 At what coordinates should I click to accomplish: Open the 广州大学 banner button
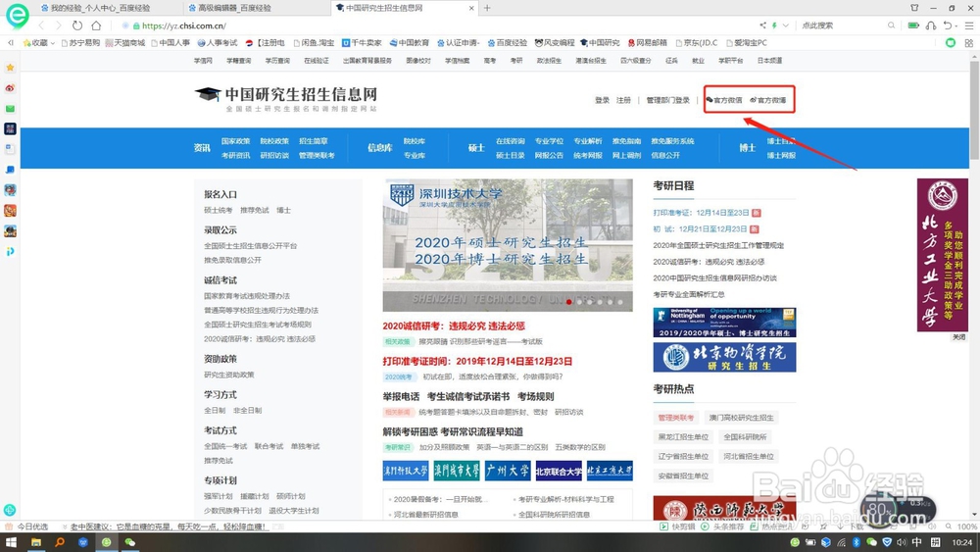pos(508,471)
